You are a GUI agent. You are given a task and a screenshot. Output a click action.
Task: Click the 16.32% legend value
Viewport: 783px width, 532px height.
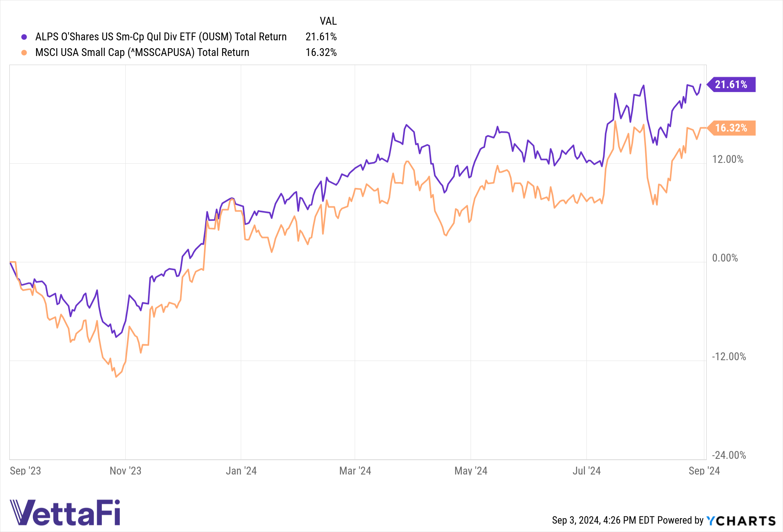[x=321, y=52]
